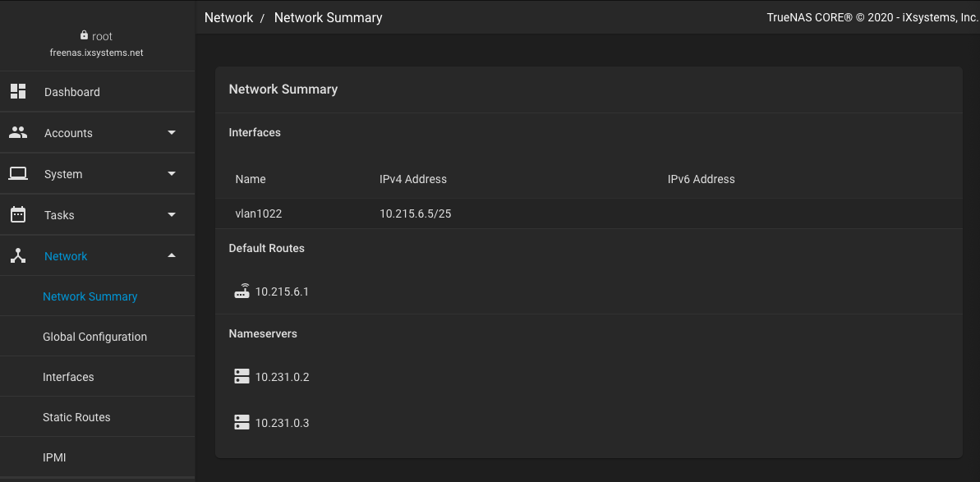Image resolution: width=980 pixels, height=482 pixels.
Task: Click the Network topology icon
Action: click(18, 255)
